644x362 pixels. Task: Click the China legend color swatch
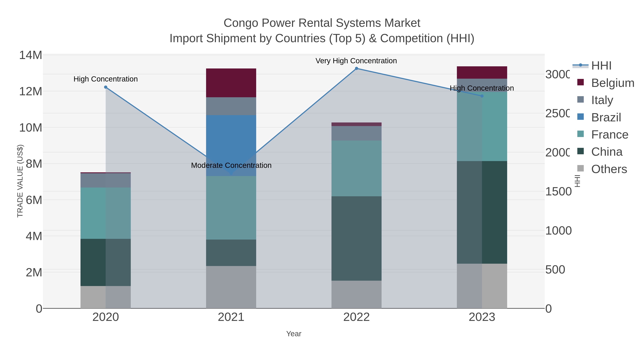[x=580, y=151]
